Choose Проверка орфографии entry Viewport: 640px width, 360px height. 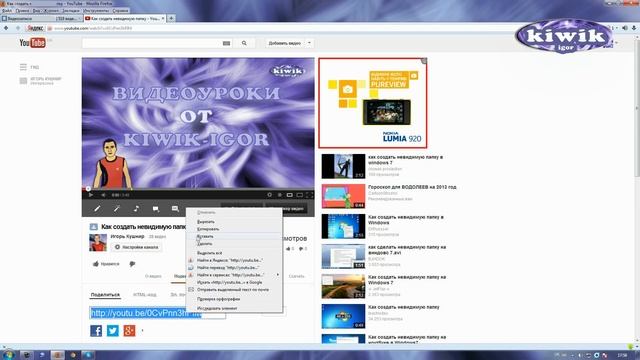234,299
